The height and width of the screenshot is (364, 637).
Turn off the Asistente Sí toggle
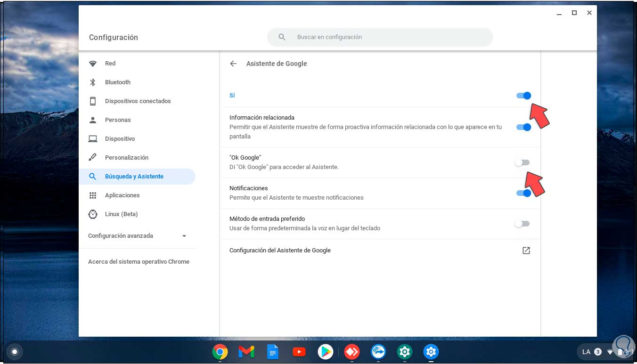coord(523,96)
